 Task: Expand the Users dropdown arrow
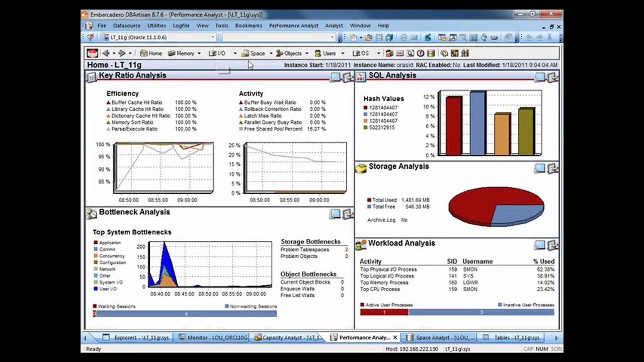(x=343, y=53)
